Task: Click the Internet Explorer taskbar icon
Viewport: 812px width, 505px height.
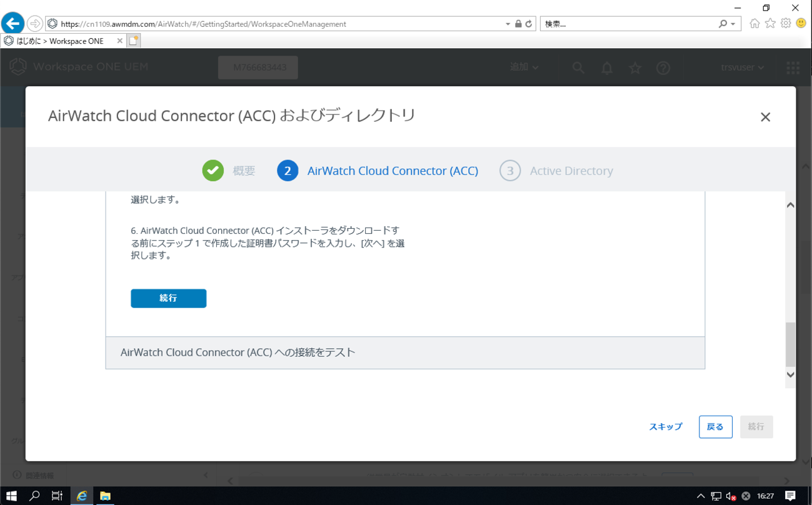Action: coord(82,496)
